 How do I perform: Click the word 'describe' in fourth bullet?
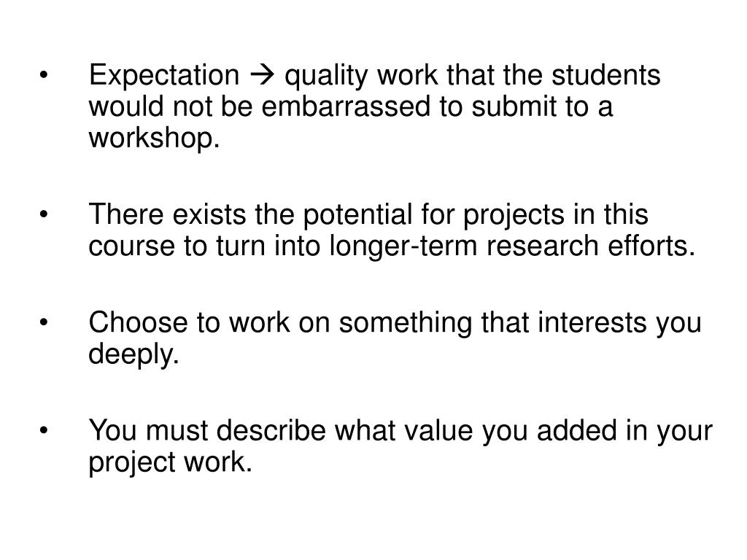pyautogui.click(x=271, y=430)
